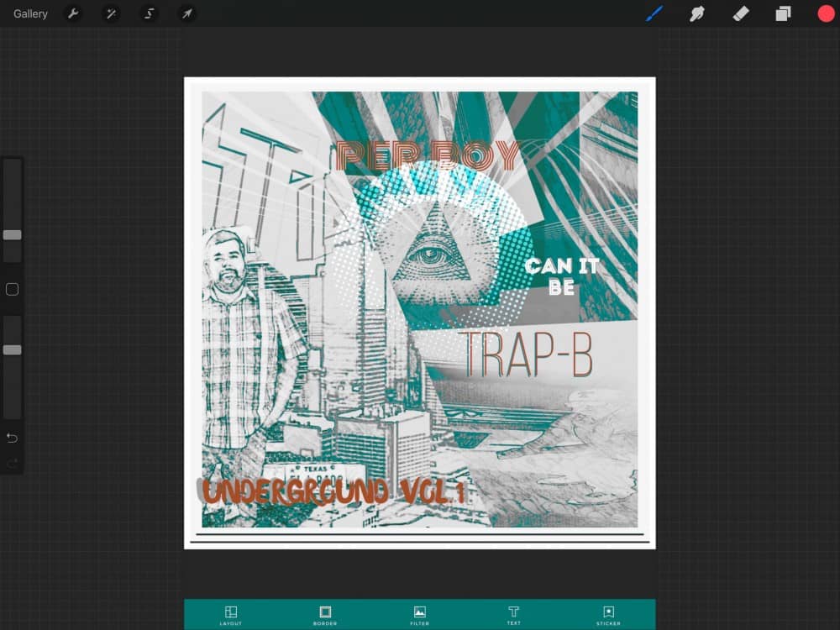Select the Eraser tool
The height and width of the screenshot is (630, 840).
[x=740, y=13]
